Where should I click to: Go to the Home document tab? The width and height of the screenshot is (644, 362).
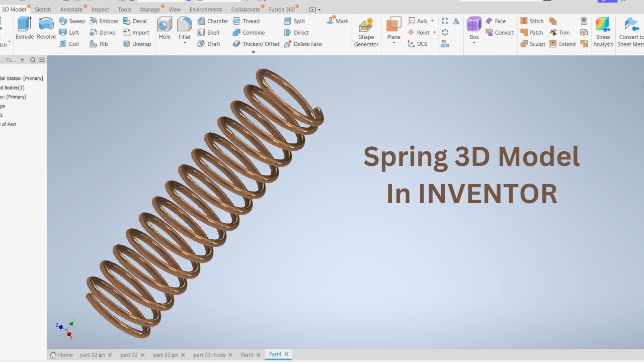[61, 354]
